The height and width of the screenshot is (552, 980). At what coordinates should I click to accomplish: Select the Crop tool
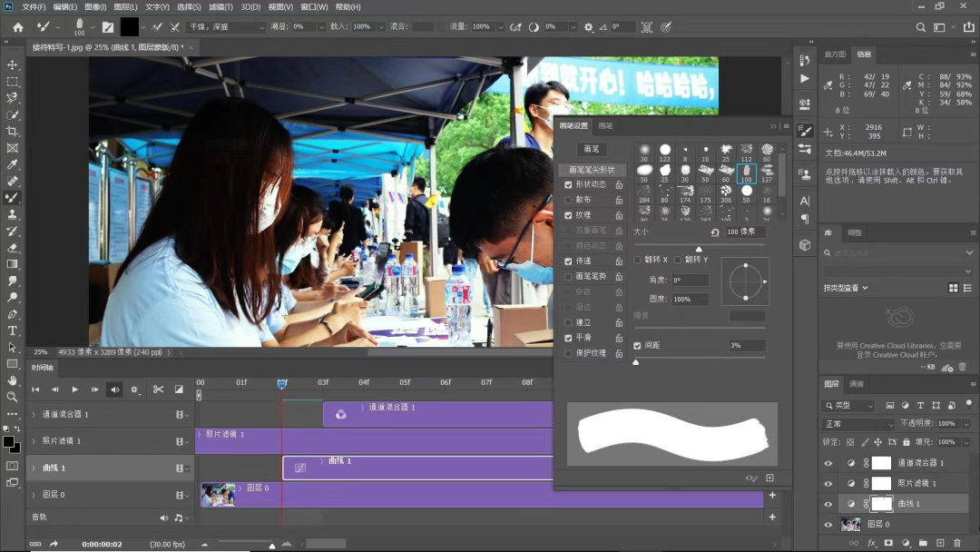coord(13,132)
